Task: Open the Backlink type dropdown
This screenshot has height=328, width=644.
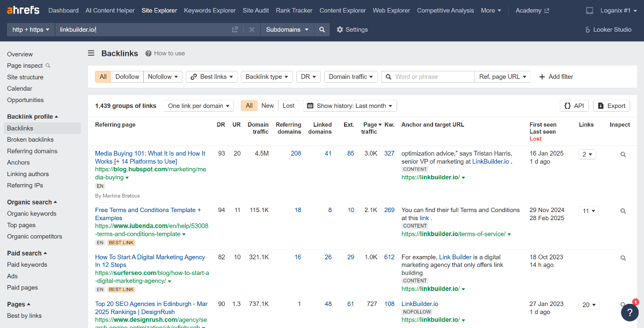Action: tap(267, 77)
